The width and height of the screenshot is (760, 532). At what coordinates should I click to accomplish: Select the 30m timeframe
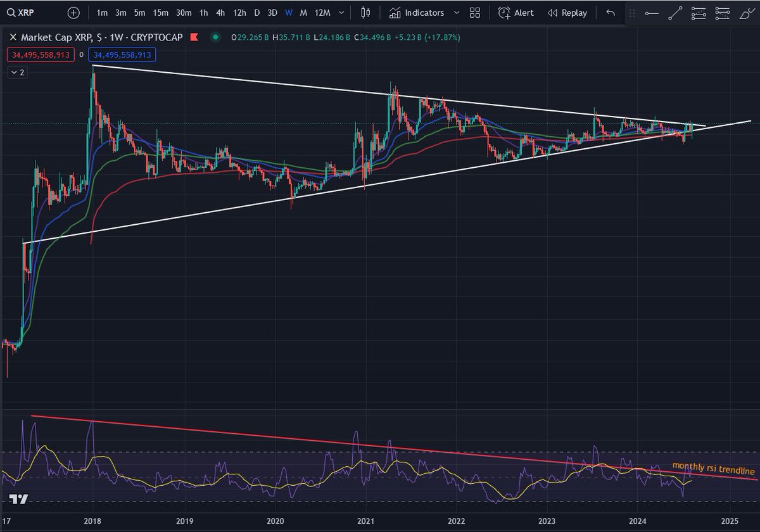[x=184, y=13]
